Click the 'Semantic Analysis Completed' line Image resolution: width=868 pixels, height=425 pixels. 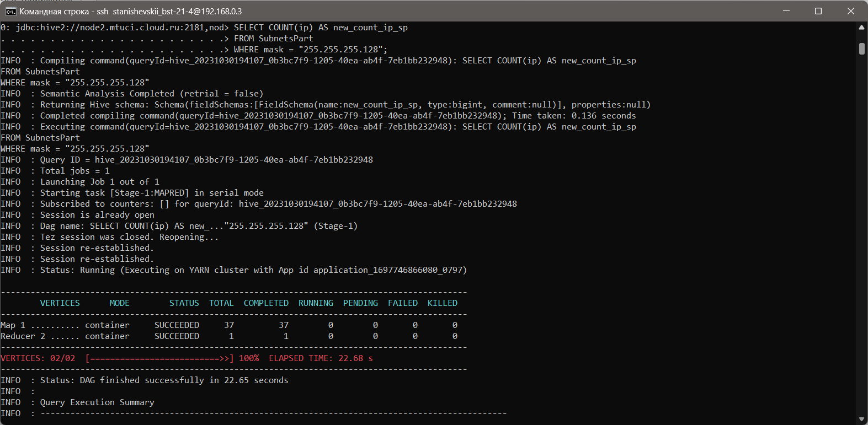132,94
